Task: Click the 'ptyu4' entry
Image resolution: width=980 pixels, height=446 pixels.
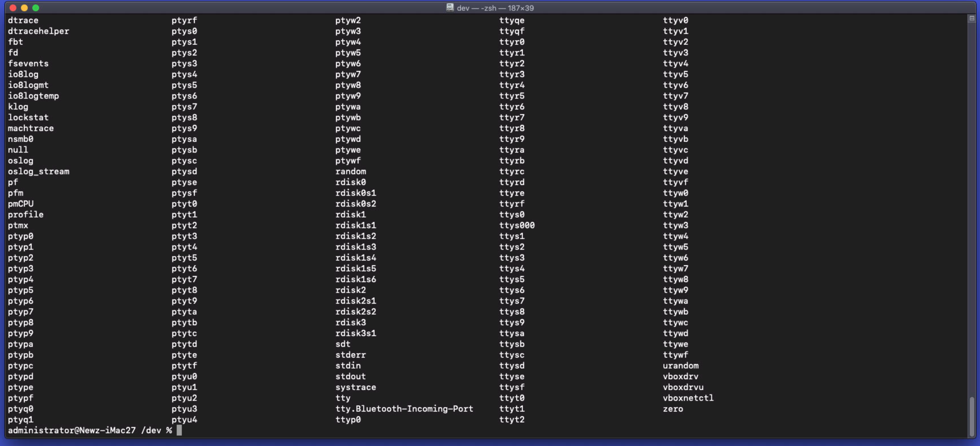Action: pyautogui.click(x=184, y=419)
